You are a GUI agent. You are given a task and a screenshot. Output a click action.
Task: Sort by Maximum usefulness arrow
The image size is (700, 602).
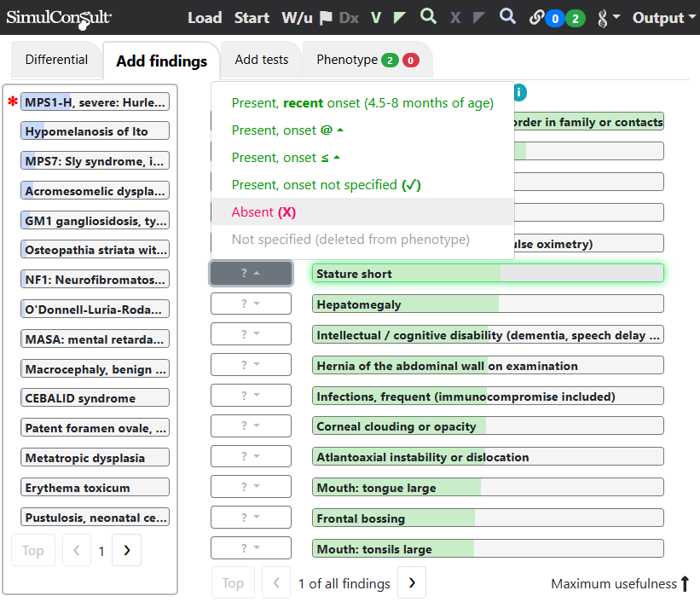pyautogui.click(x=685, y=583)
